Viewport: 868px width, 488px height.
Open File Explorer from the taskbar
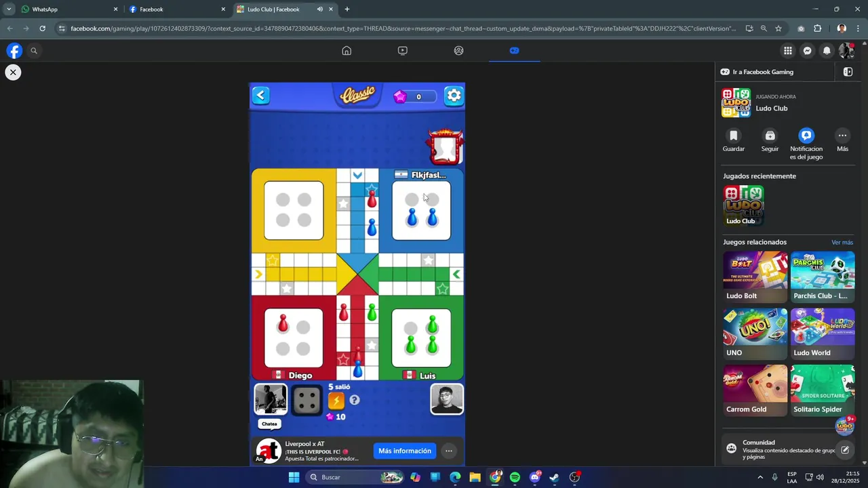(475, 477)
